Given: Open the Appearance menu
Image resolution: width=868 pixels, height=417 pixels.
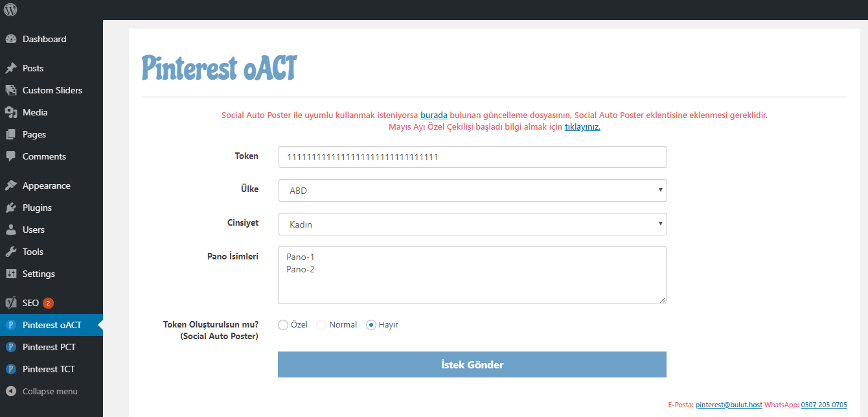Looking at the screenshot, I should click(x=51, y=185).
